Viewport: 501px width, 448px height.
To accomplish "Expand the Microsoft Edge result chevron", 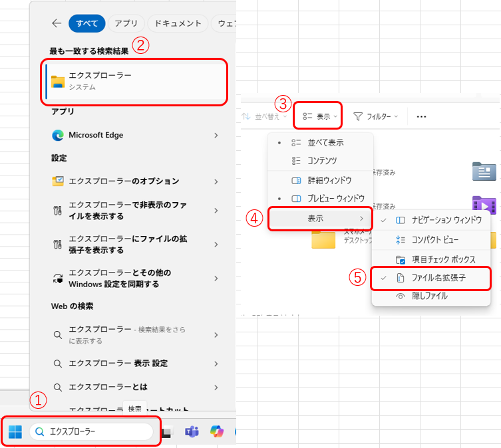I will click(216, 136).
